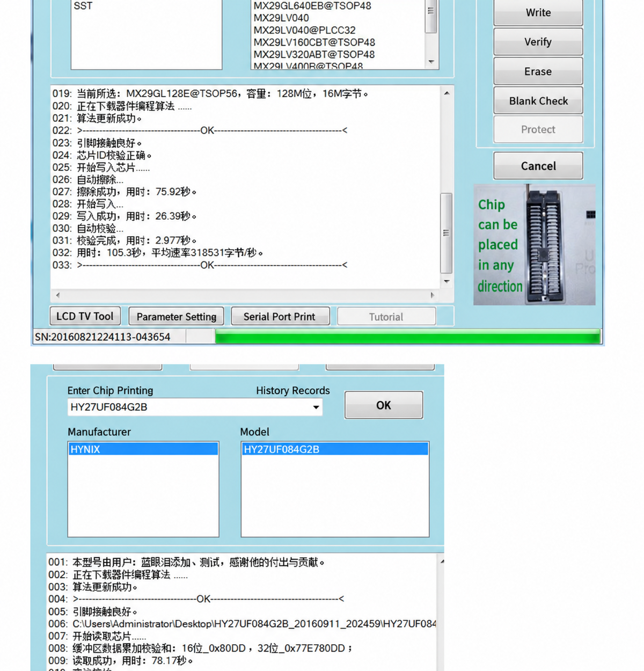Image resolution: width=644 pixels, height=671 pixels.
Task: Click the upper log's right scroll arrow
Action: click(433, 295)
